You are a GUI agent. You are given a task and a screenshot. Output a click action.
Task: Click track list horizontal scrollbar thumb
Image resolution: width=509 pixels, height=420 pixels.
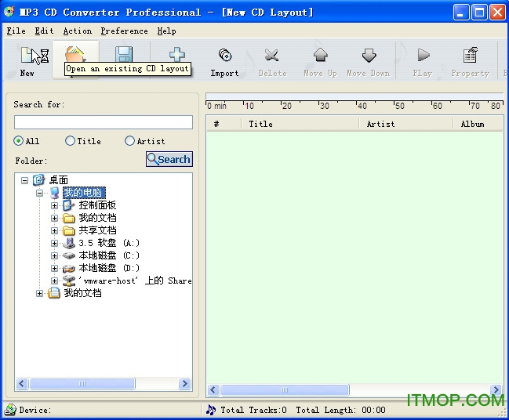tap(285, 389)
